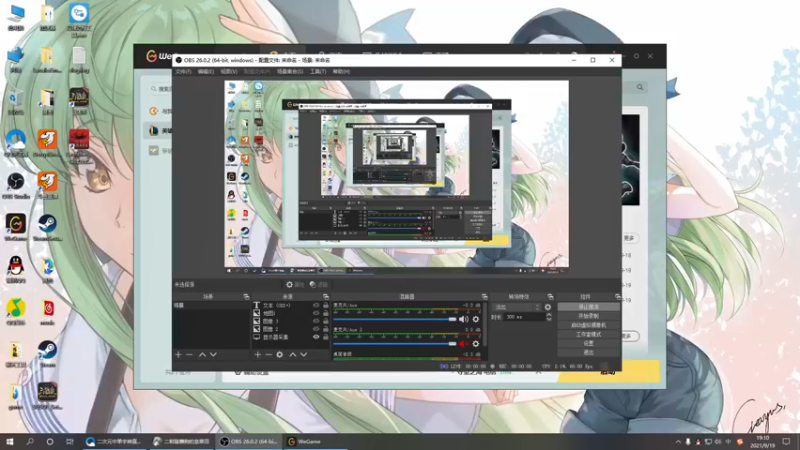800x450 pixels.
Task: Unmute the second mixer channel red speaker
Action: point(463,344)
